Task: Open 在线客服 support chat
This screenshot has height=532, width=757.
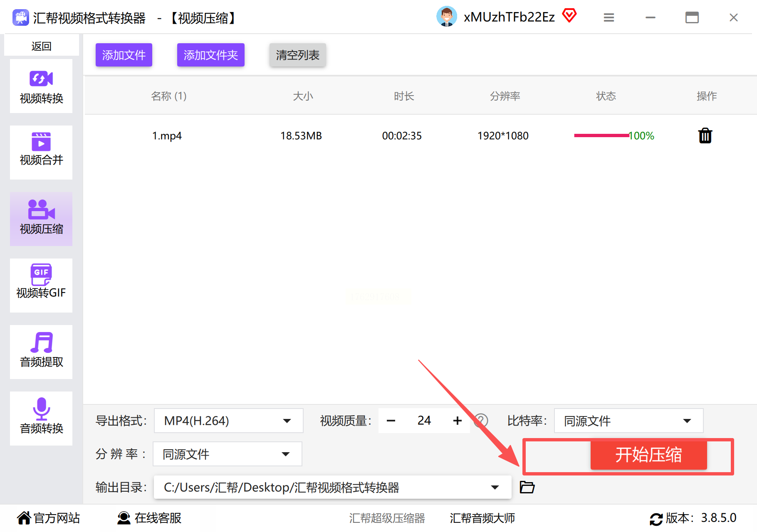Action: [x=149, y=518]
